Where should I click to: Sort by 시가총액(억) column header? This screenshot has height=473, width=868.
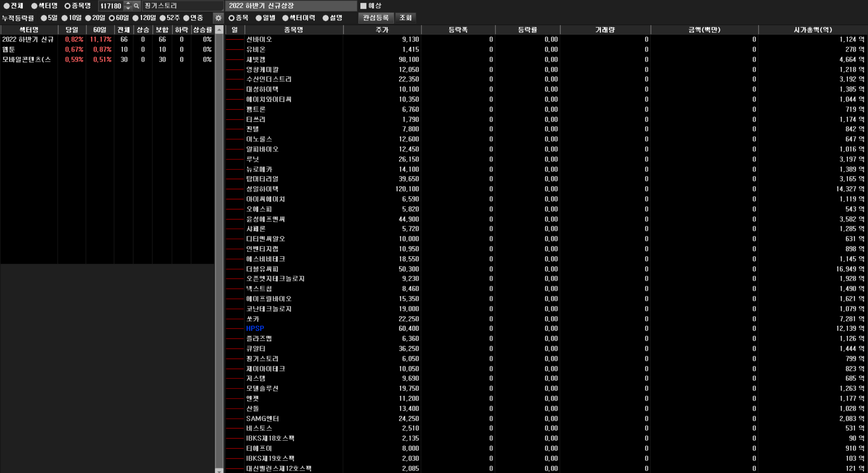812,30
